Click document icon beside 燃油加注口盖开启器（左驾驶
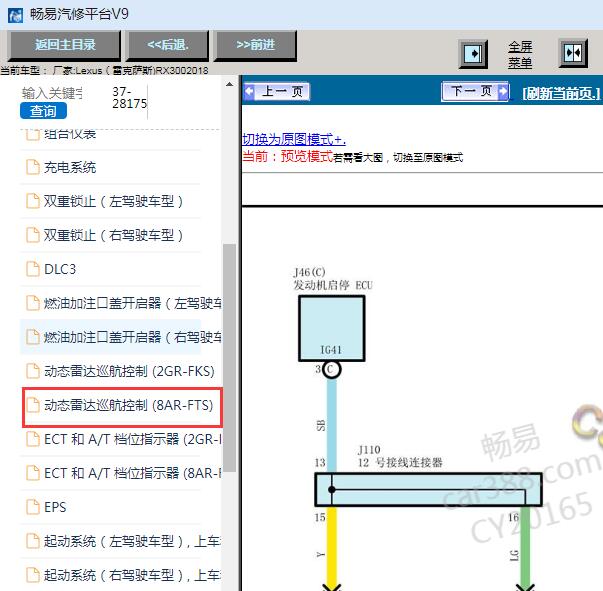The width and height of the screenshot is (603, 591). pyautogui.click(x=33, y=303)
